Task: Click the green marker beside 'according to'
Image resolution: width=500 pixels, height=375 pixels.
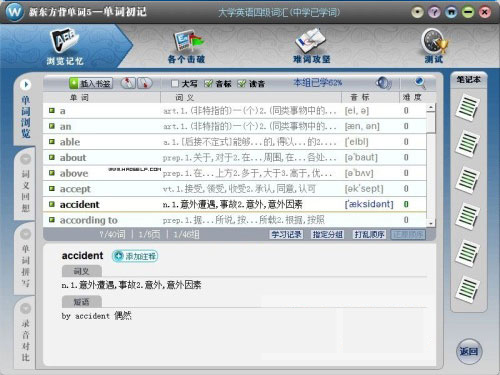Action: coord(52,220)
